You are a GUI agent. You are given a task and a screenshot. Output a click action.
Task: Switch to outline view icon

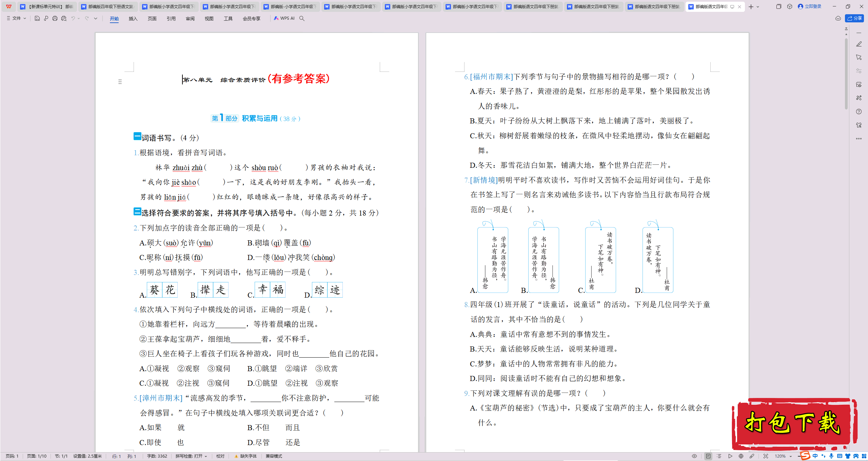click(719, 456)
